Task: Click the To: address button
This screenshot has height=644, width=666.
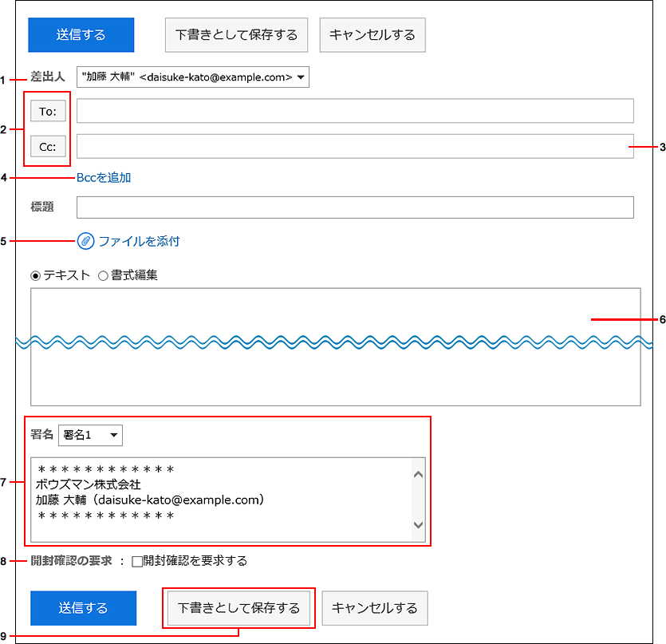Action: [48, 112]
